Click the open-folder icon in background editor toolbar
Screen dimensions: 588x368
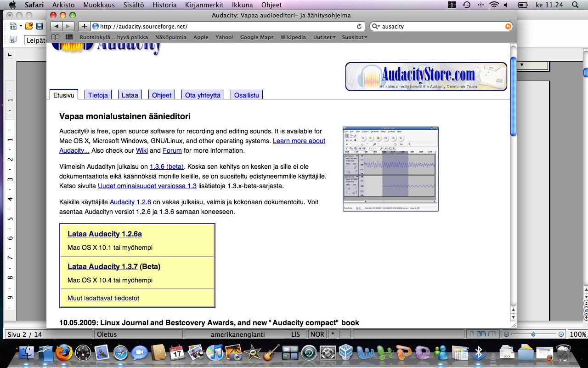(29, 26)
